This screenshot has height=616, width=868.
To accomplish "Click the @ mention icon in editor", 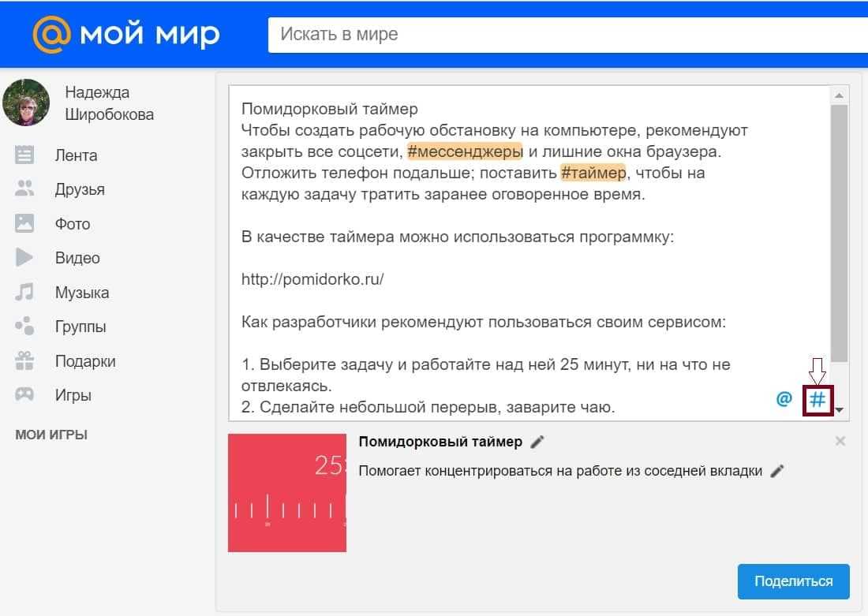I will (784, 399).
